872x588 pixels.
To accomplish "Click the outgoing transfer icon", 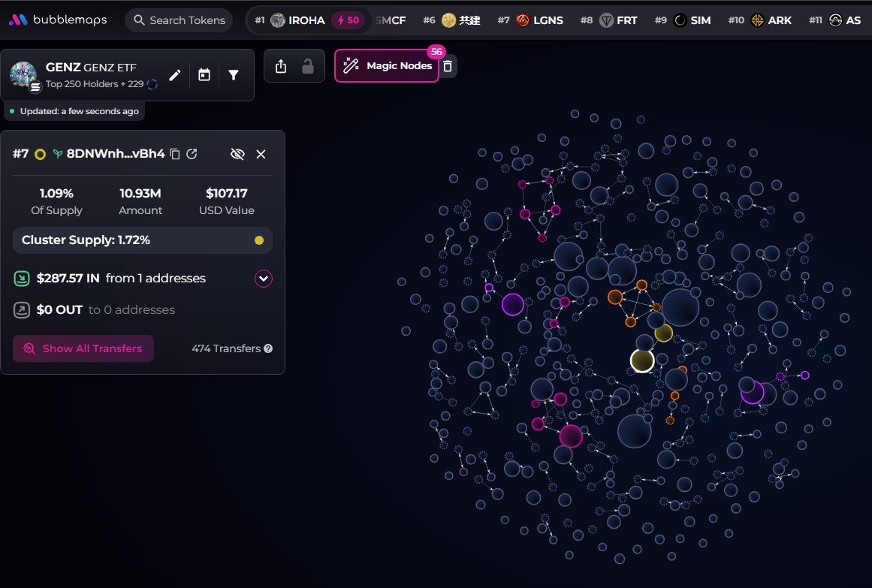I will [22, 310].
